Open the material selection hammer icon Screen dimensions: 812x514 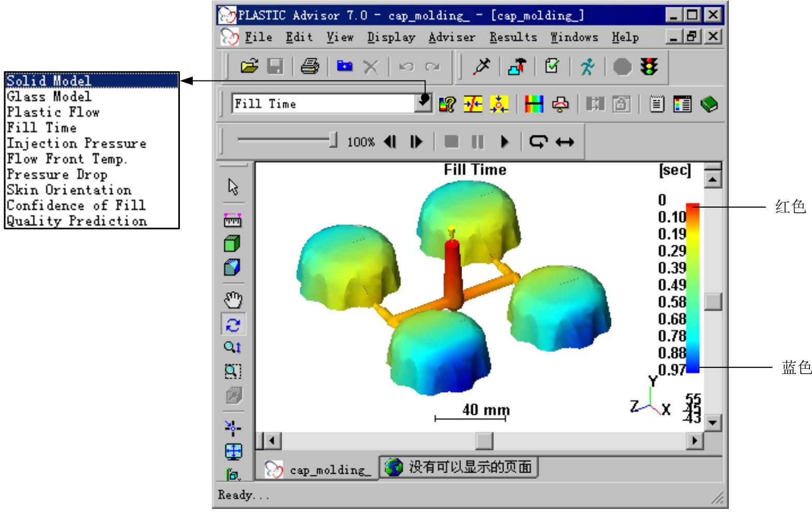coord(517,66)
